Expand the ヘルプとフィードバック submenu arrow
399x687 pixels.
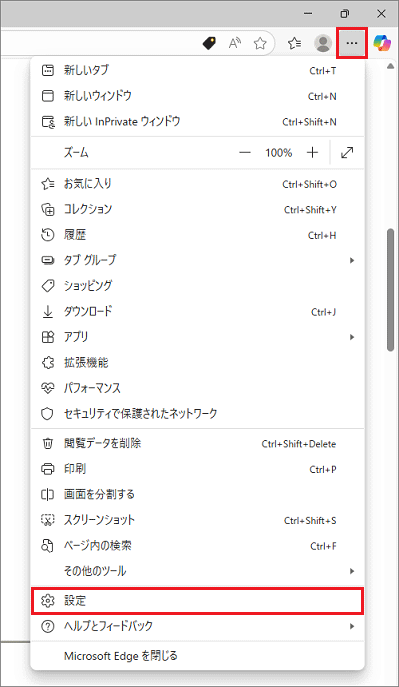point(351,627)
